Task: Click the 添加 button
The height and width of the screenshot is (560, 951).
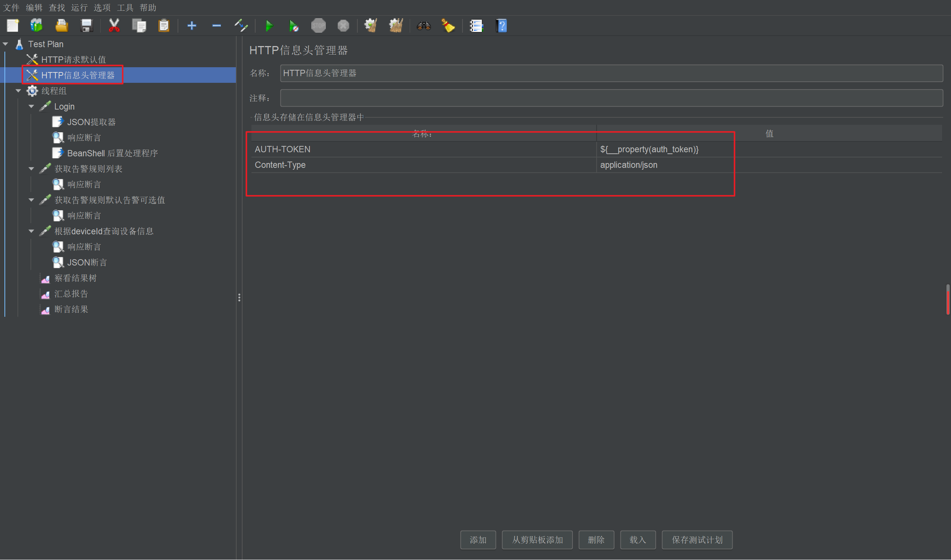Action: click(x=478, y=540)
